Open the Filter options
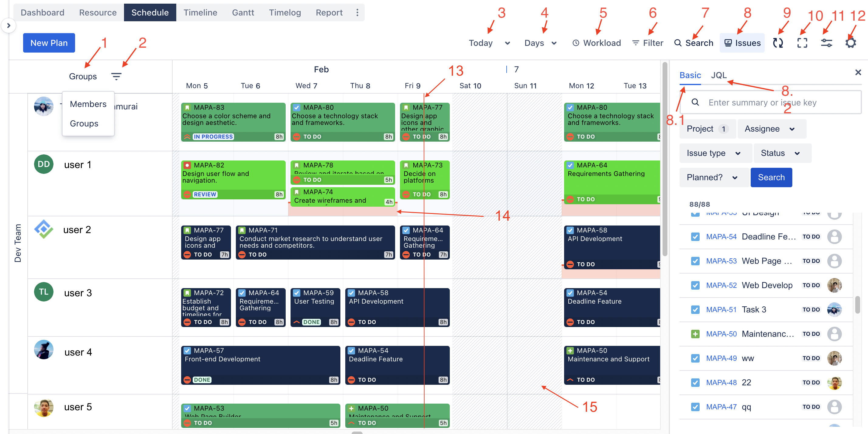This screenshot has width=868, height=434. pyautogui.click(x=647, y=43)
